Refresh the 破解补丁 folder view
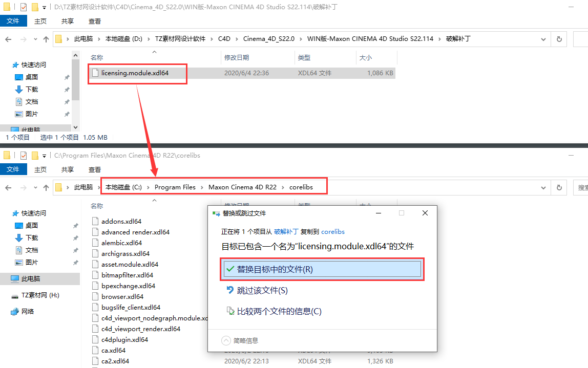Screen dimensions: 588x368 pyautogui.click(x=559, y=39)
